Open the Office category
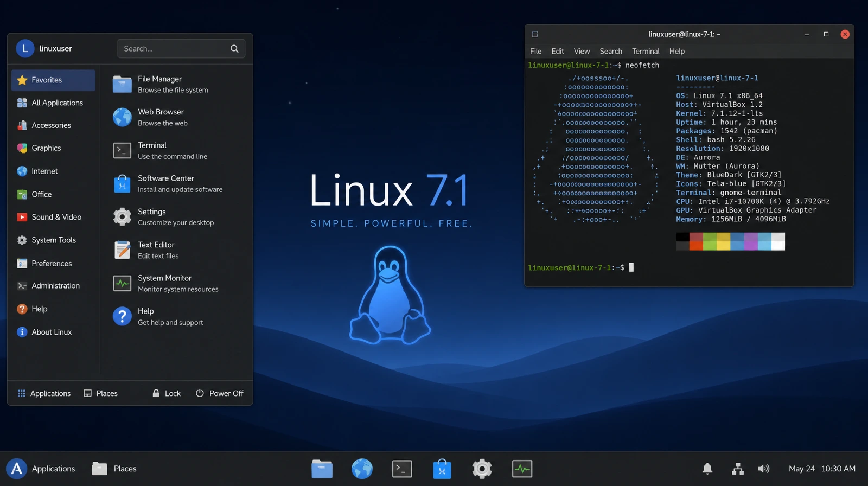 click(x=53, y=194)
